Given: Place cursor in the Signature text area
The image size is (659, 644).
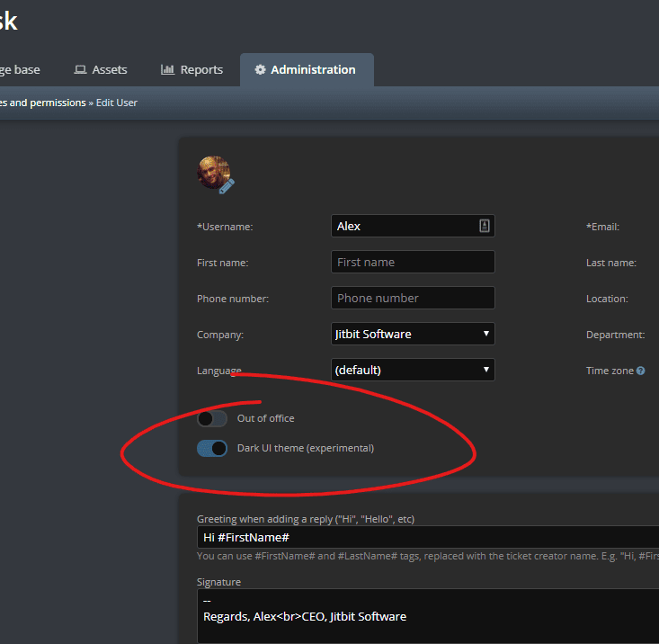Looking at the screenshot, I should coord(428,616).
